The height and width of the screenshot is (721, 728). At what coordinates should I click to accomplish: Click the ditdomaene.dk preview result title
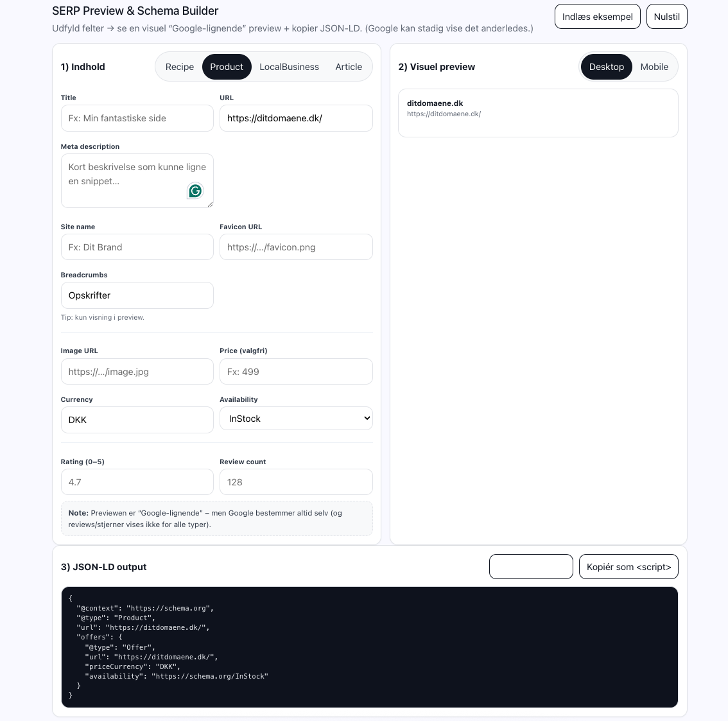(x=435, y=103)
